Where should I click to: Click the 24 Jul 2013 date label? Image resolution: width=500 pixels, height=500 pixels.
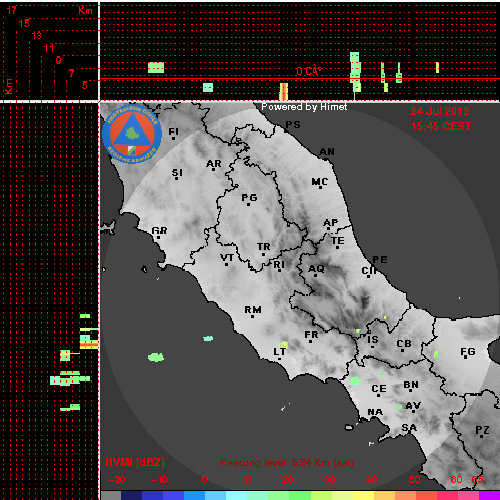click(x=440, y=111)
